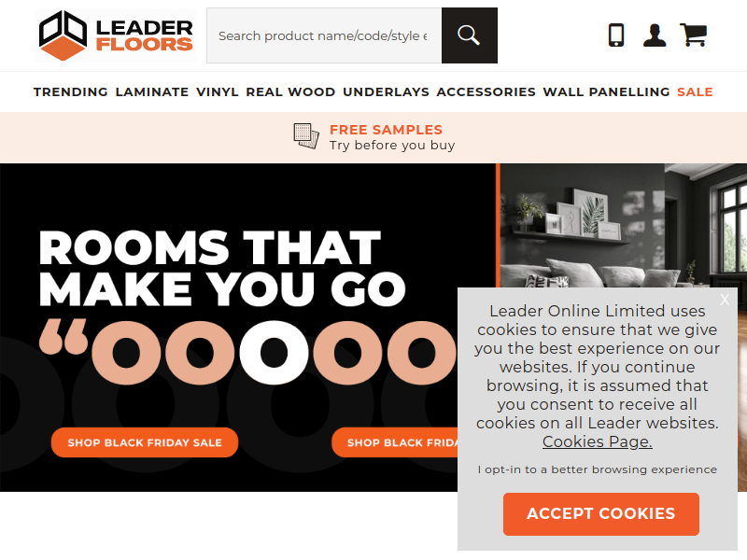Click the Leader Floors logo
Screen dimensions: 747x560
pyautogui.click(x=116, y=35)
